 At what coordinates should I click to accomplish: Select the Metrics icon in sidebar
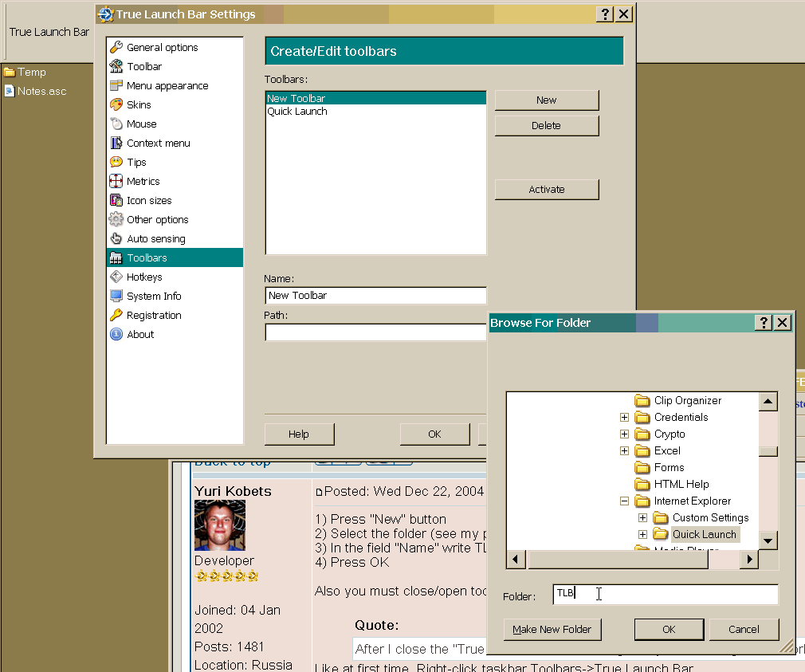pos(116,181)
